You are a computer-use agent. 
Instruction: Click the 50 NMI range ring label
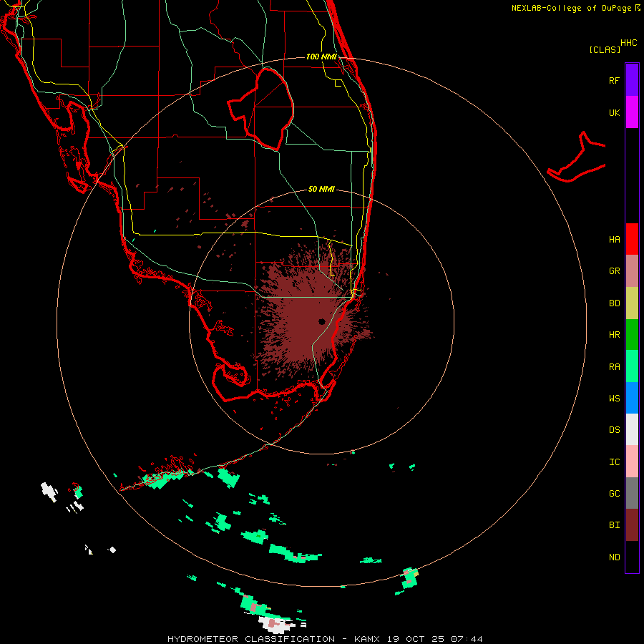(321, 189)
